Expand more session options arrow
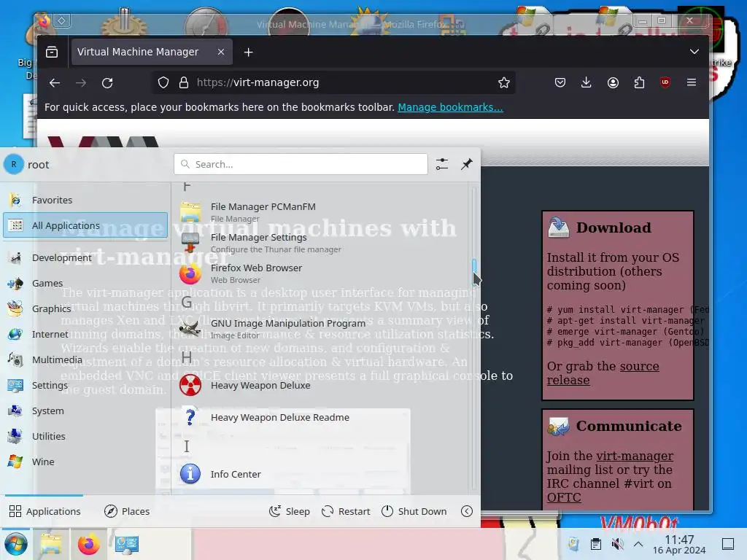The width and height of the screenshot is (747, 560). (x=467, y=511)
